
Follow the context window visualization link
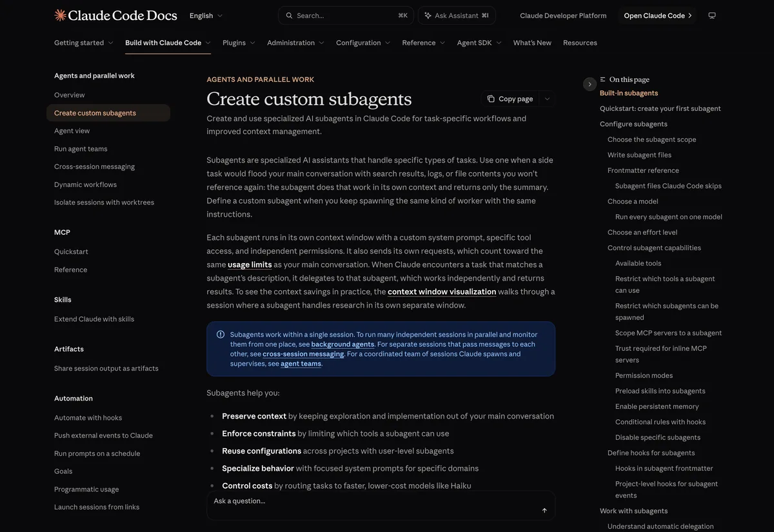coord(442,291)
